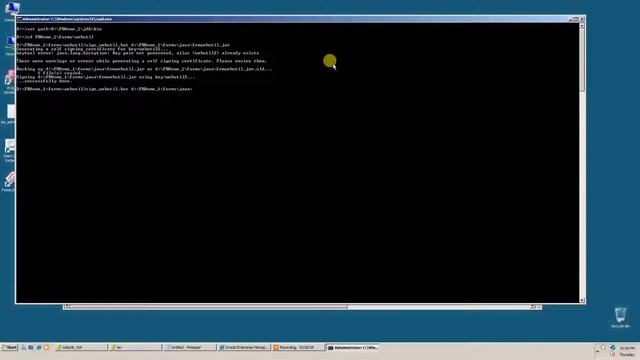Switch to Oracle Enterprise Manager taskbar button
640x360 pixels.
tap(244, 347)
